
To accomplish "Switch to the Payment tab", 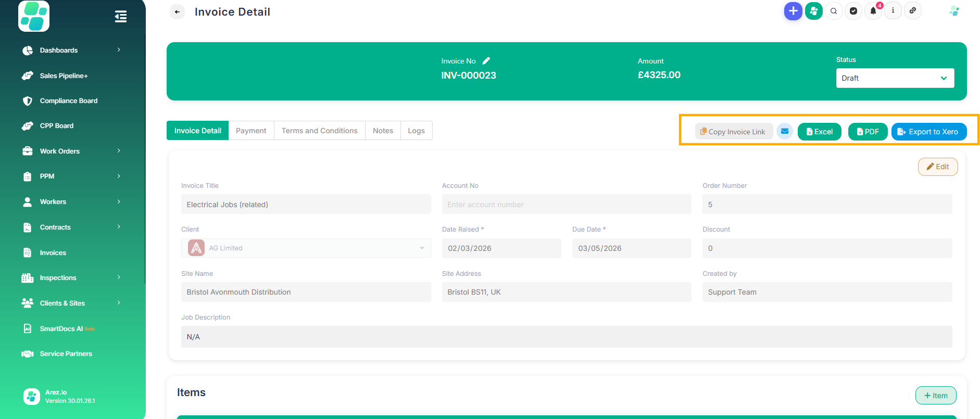I will click(x=251, y=131).
